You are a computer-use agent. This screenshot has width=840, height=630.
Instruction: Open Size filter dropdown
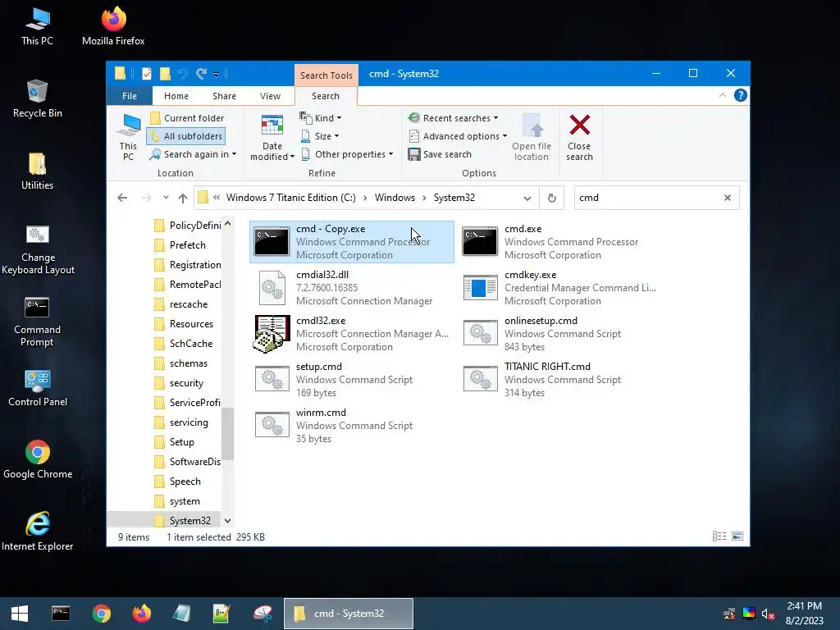click(320, 136)
